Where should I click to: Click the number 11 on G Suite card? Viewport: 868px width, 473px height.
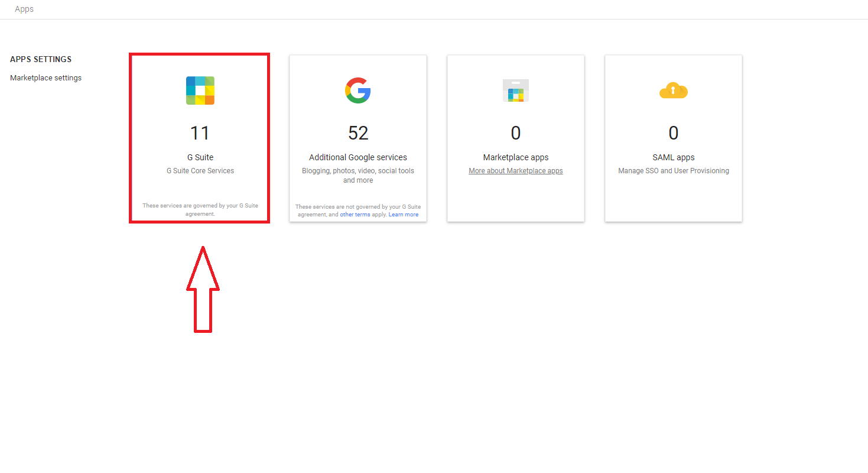pos(200,133)
